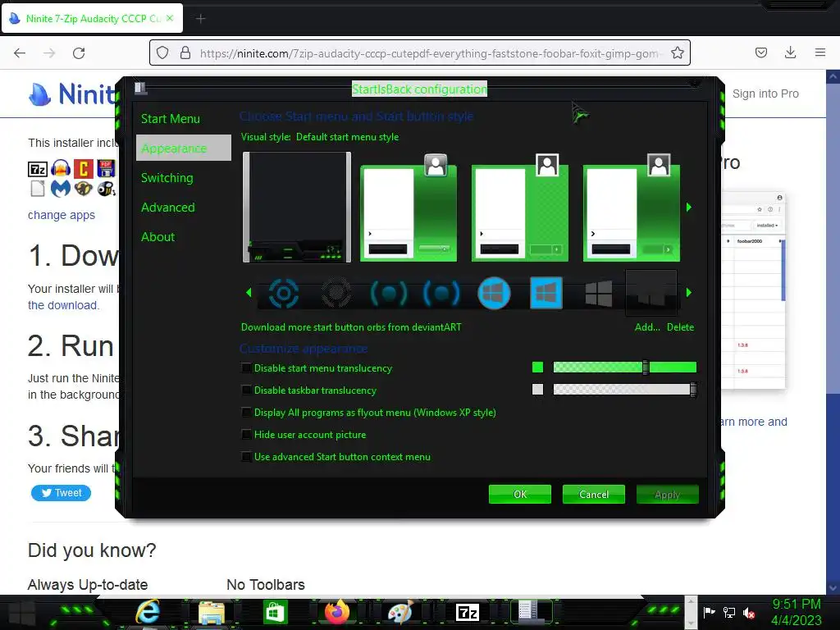Pick the first blue bracket-dot orb
Viewport: 840px width, 630px height.
(388, 294)
